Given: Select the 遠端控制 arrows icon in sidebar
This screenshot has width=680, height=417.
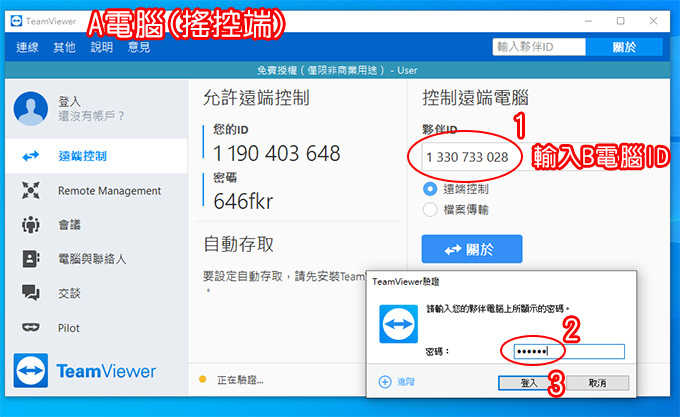Looking at the screenshot, I should 31,156.
